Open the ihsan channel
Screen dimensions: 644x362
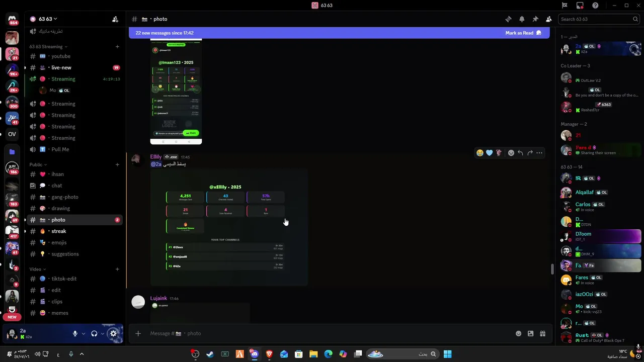point(75,174)
